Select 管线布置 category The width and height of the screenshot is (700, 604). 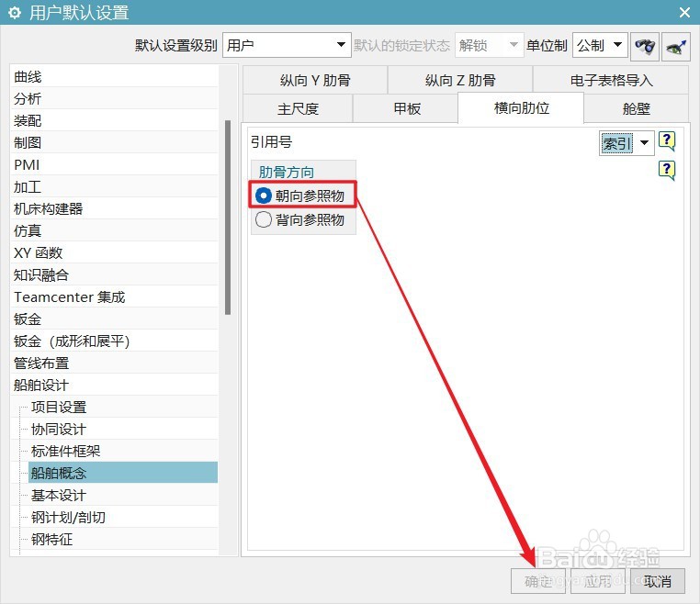click(114, 363)
